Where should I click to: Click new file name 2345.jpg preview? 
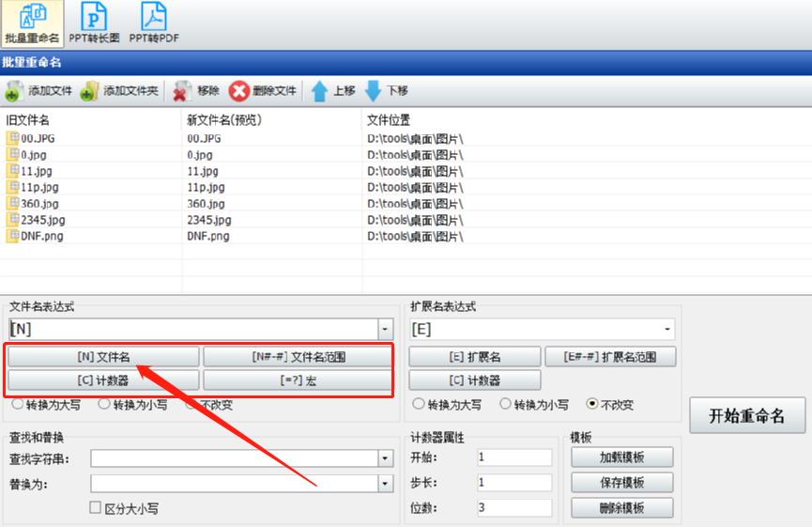(209, 220)
